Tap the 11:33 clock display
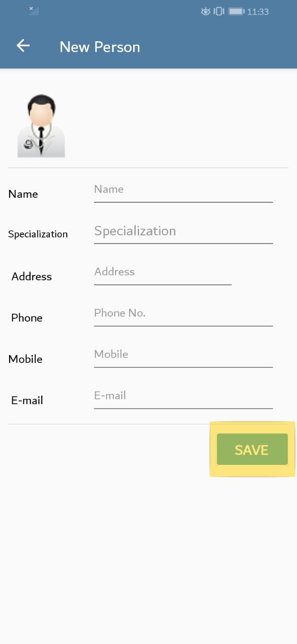297x644 pixels. pyautogui.click(x=258, y=12)
